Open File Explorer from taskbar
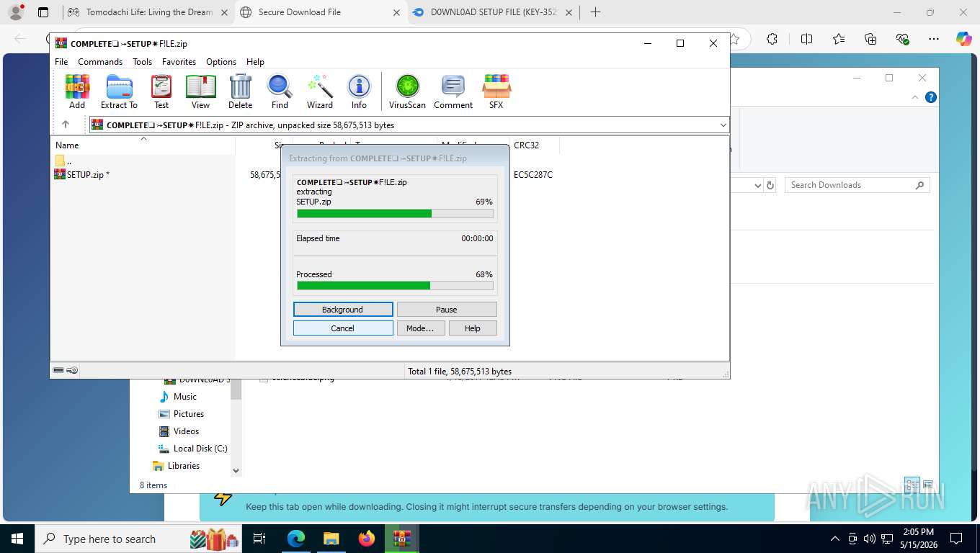The image size is (980, 553). click(331, 539)
